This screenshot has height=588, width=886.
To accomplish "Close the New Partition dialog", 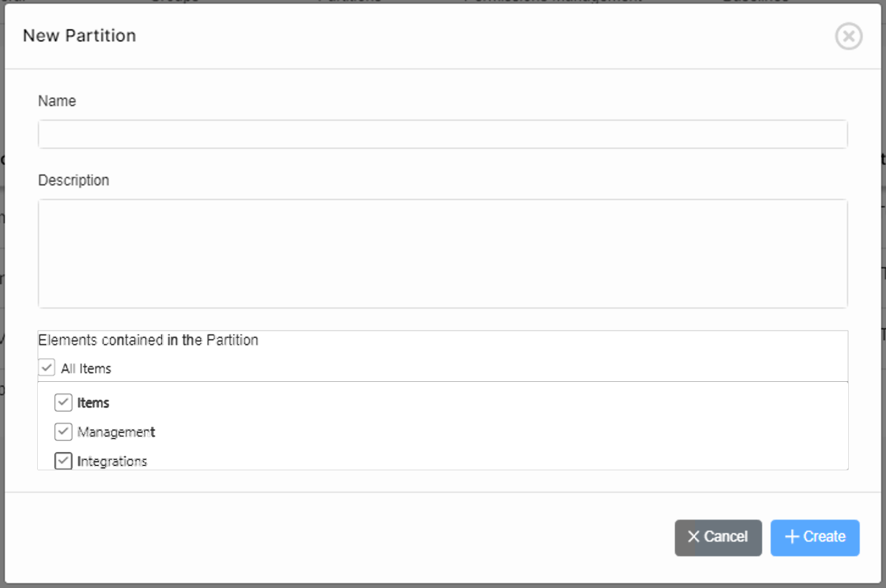I will click(848, 36).
